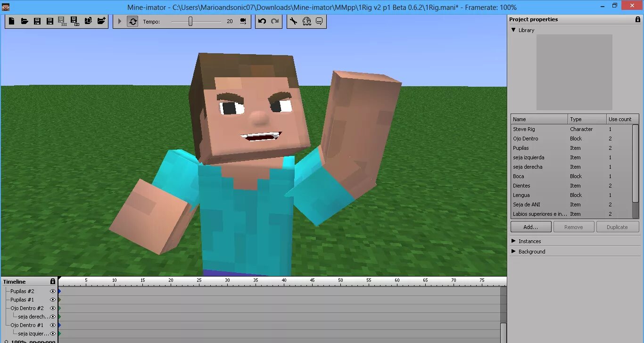Click the Remove button
The height and width of the screenshot is (343, 644).
pos(574,227)
